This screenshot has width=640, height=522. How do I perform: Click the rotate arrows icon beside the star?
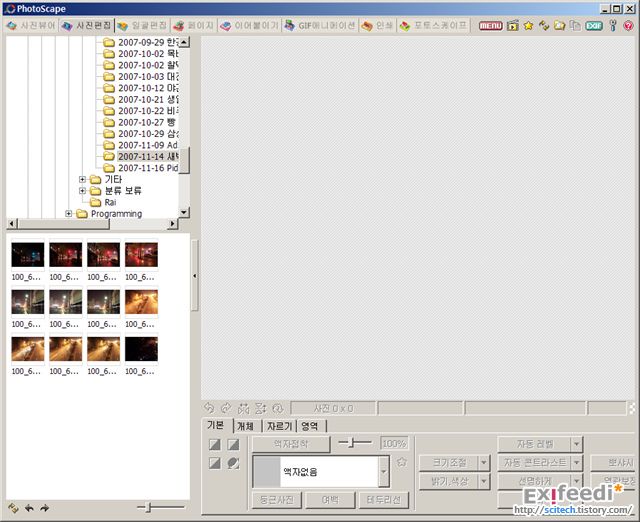point(544,26)
